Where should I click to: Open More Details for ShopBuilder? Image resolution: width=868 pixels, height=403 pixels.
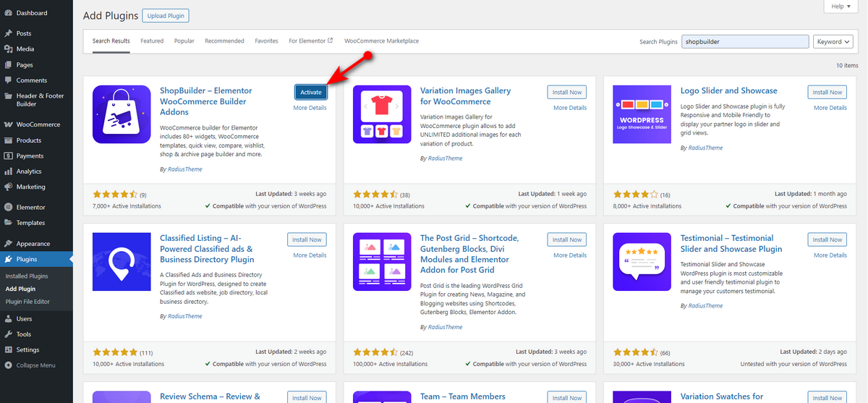tap(310, 108)
